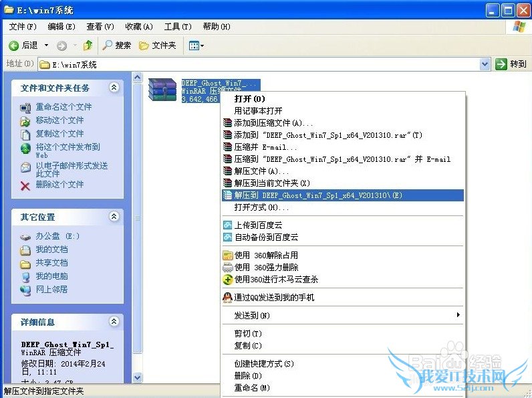Click the green Go arrow icon
This screenshot has width=532, height=398.
tap(501, 64)
